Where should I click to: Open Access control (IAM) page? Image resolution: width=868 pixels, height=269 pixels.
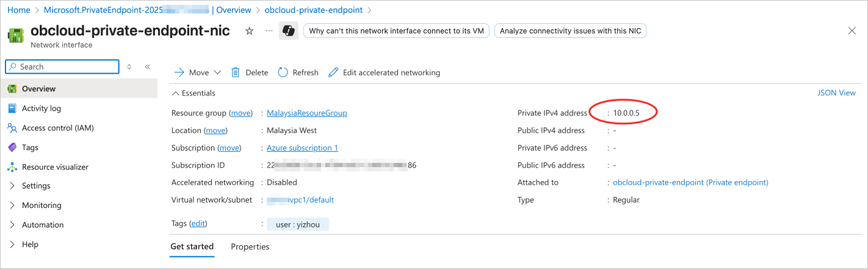click(57, 128)
